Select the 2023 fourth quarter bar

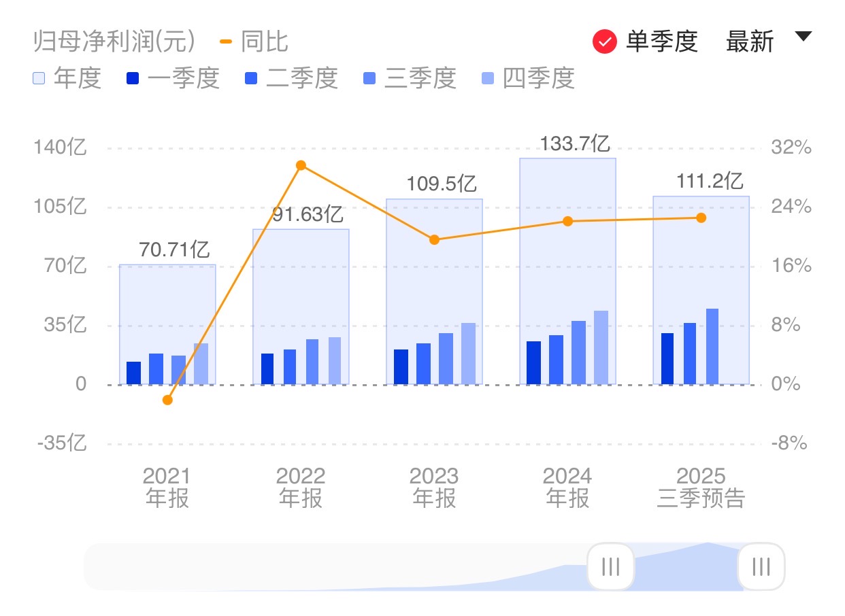(x=468, y=354)
